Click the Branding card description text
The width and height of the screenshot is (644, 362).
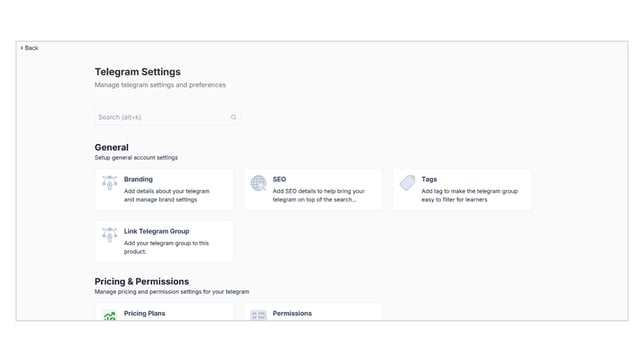(167, 196)
